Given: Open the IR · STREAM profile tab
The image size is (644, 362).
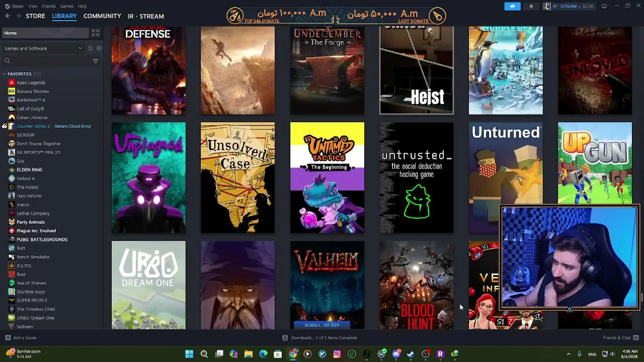Looking at the screenshot, I should coord(146,16).
